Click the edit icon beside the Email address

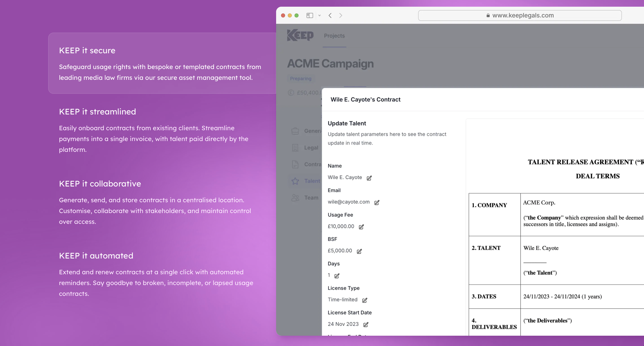(x=377, y=202)
